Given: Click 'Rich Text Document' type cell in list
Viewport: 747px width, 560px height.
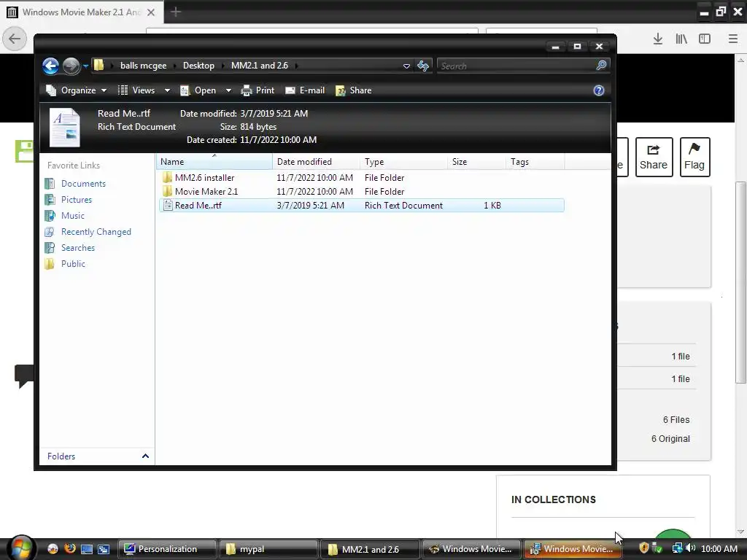Looking at the screenshot, I should click(x=403, y=206).
